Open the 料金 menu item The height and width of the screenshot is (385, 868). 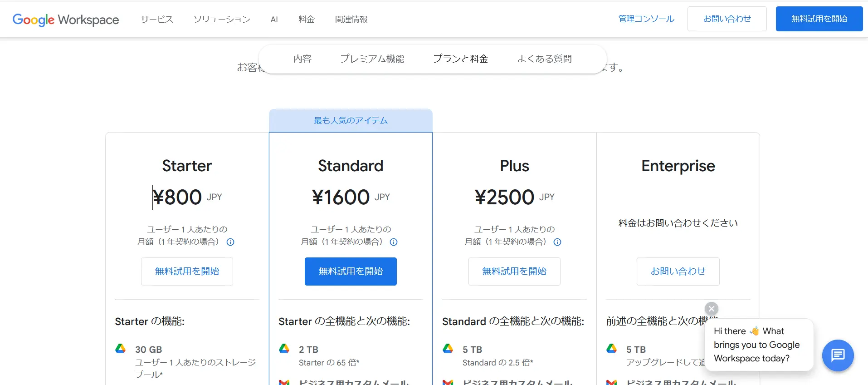pos(307,19)
